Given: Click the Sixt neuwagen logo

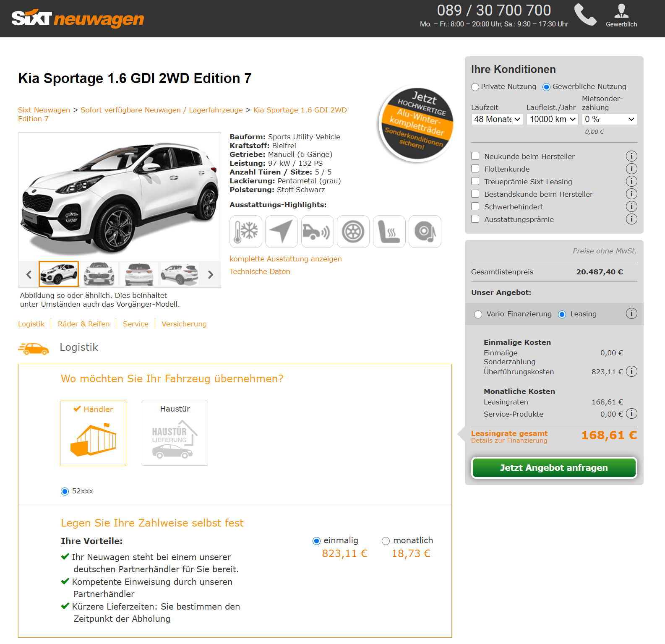Looking at the screenshot, I should pos(78,18).
